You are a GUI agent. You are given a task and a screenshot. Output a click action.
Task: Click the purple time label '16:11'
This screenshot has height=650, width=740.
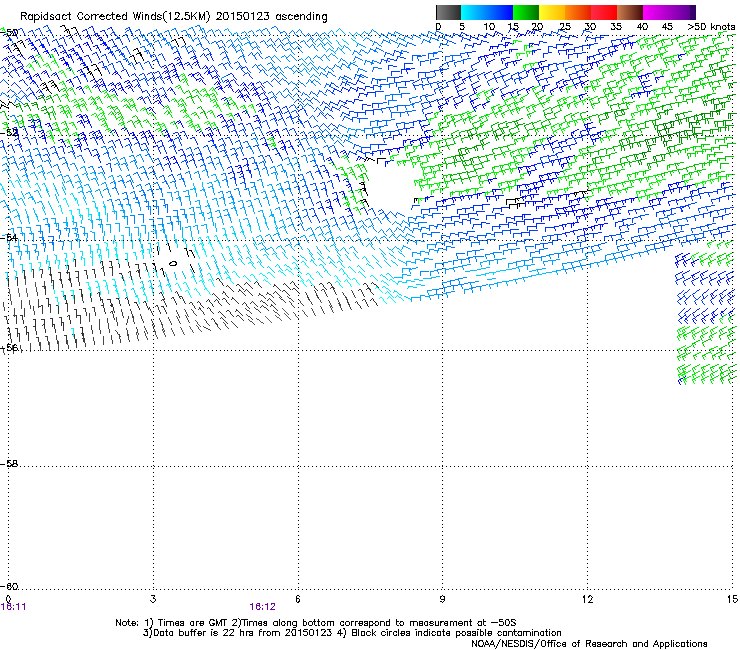pyautogui.click(x=14, y=607)
